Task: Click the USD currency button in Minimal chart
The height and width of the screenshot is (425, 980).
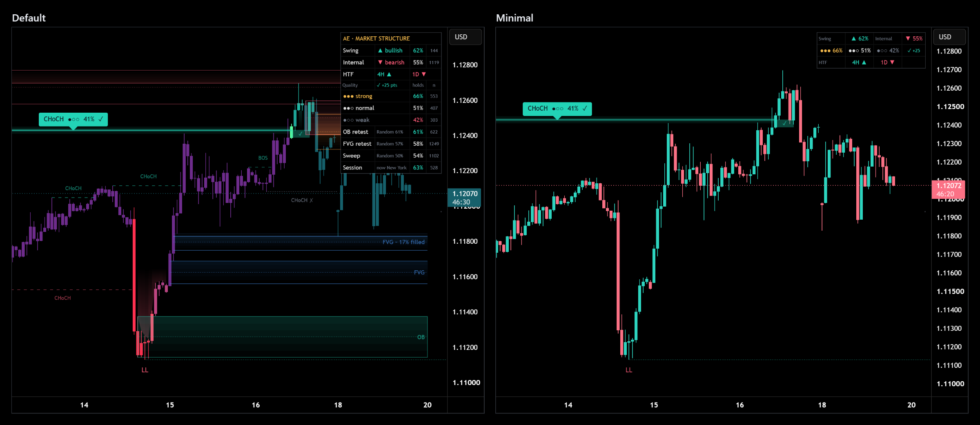Action: [x=949, y=37]
